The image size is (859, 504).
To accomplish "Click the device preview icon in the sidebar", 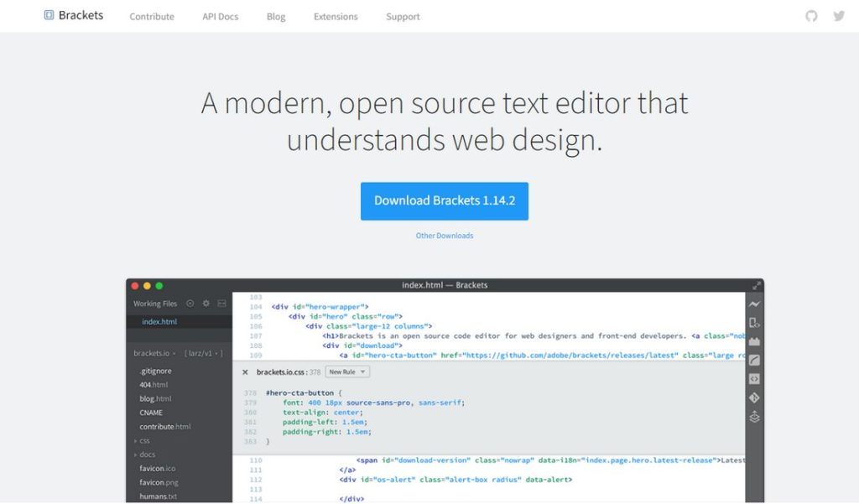I will [x=753, y=323].
